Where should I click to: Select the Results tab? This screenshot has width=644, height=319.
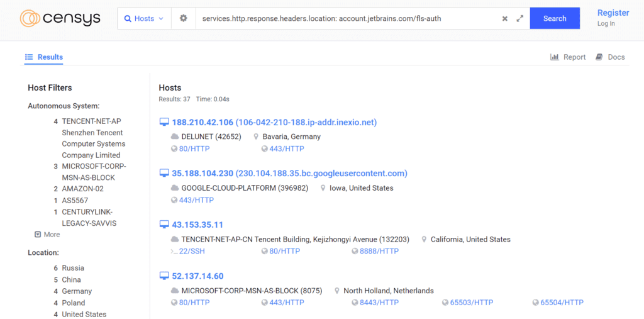point(44,57)
